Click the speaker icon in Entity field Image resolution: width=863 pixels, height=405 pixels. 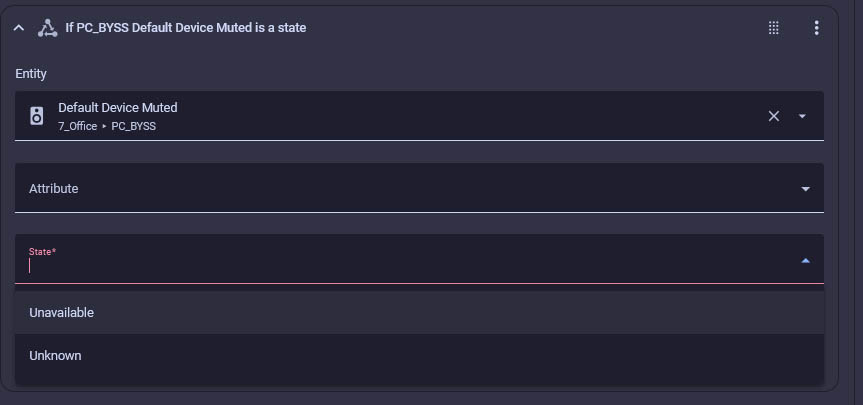[x=36, y=116]
